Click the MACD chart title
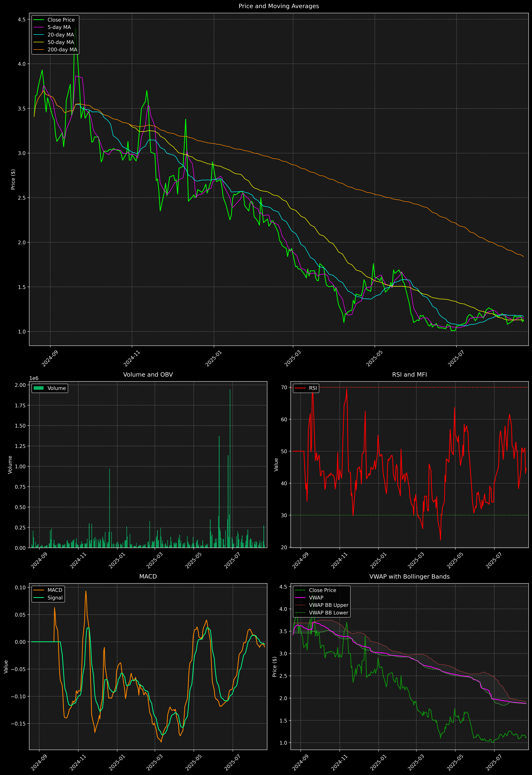 [x=148, y=577]
